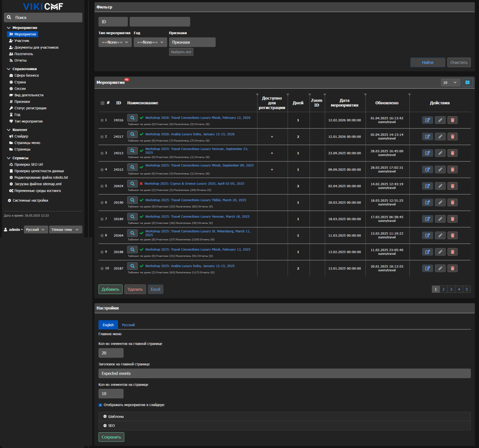The height and width of the screenshot is (448, 479).
Task: Click the Заголовок на главной странице input field
Action: [284, 373]
